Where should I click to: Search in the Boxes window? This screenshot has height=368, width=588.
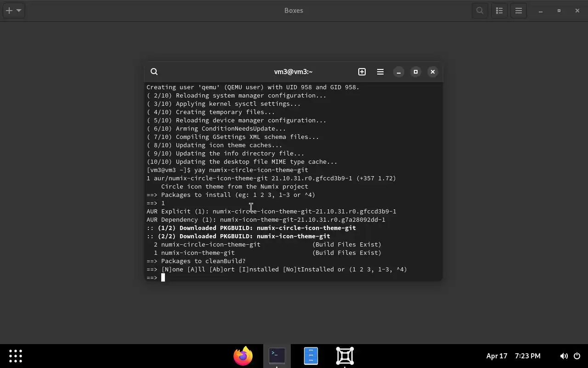click(480, 10)
